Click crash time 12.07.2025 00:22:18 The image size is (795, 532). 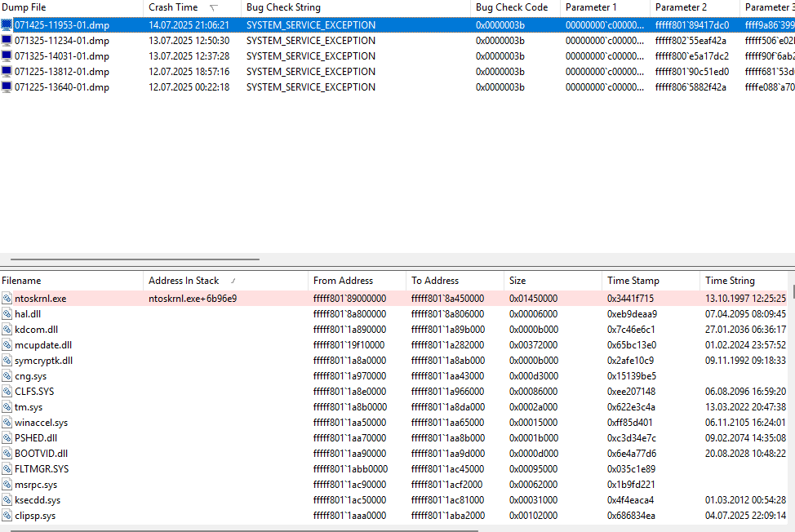[x=189, y=87]
